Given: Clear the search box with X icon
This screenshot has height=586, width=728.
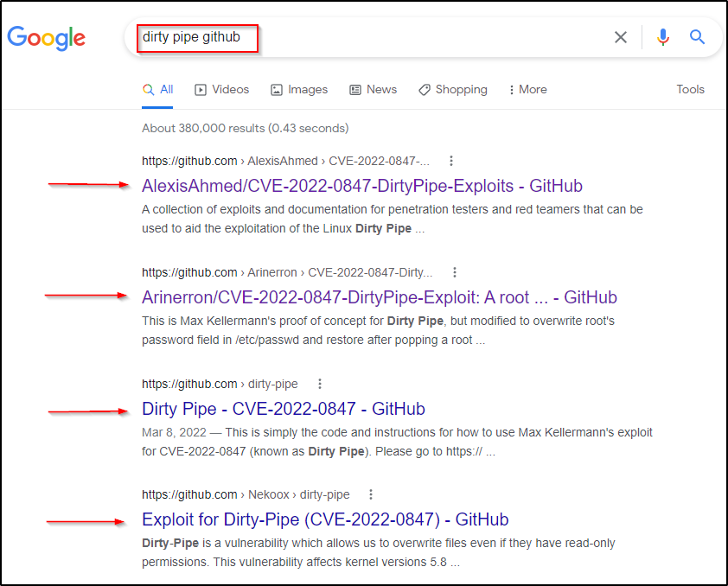Looking at the screenshot, I should tap(621, 37).
